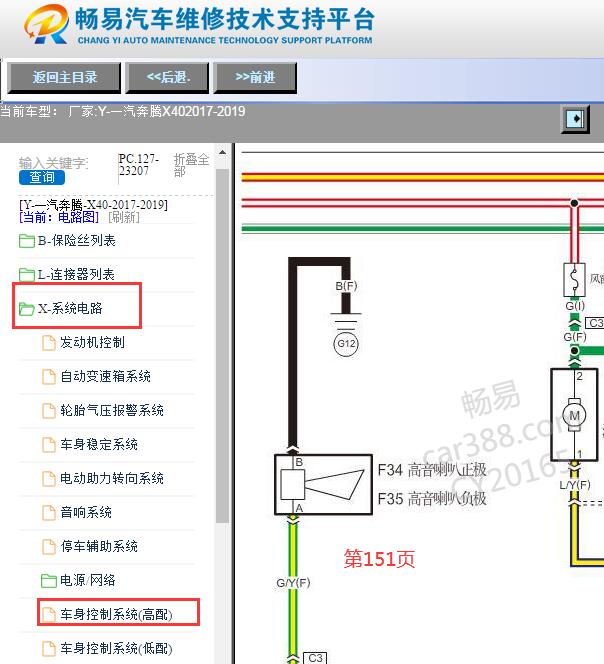Click the page icon beside 停车辅助系统
The width and height of the screenshot is (604, 664).
click(x=49, y=546)
